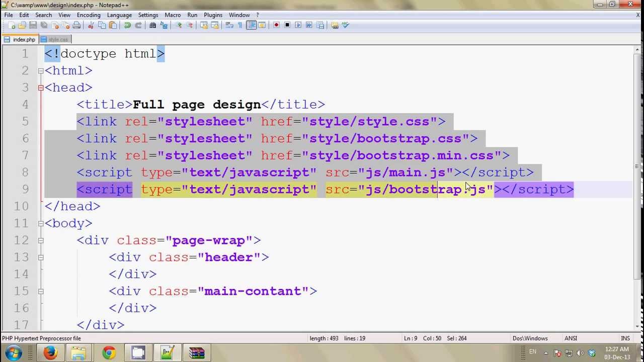Start macro recording with the red record icon
This screenshot has height=362, width=644.
[x=276, y=25]
